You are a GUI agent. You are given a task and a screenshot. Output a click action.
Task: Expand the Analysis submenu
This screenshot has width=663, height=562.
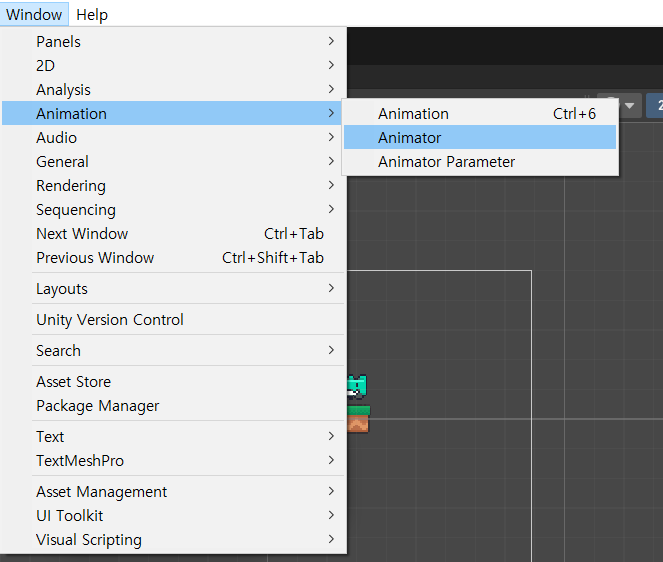coord(173,90)
